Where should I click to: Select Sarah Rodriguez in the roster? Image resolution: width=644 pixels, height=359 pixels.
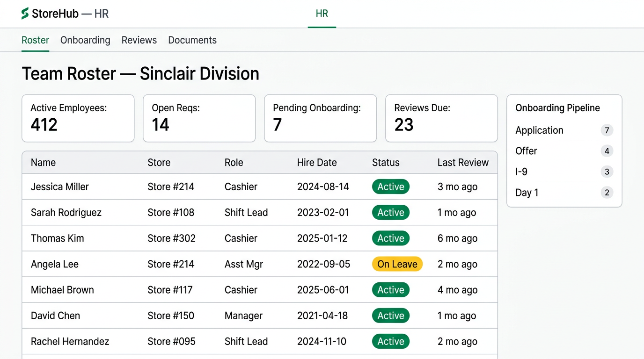point(66,213)
